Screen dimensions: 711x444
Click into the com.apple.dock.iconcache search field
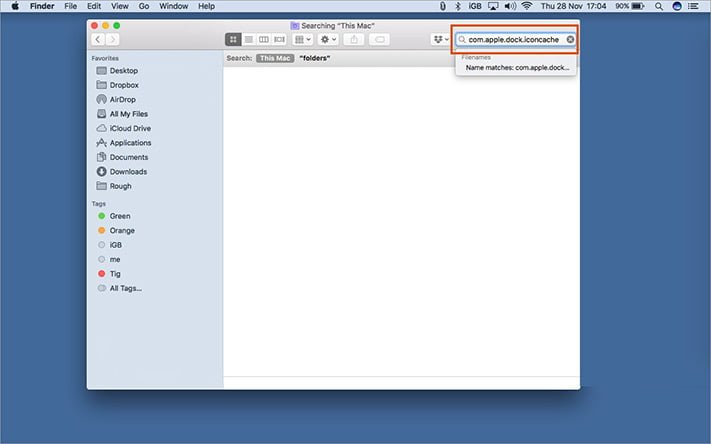click(516, 40)
